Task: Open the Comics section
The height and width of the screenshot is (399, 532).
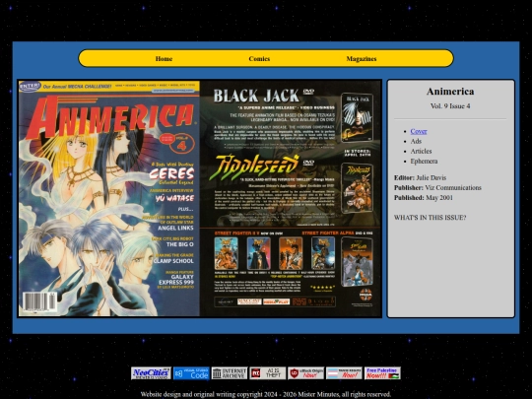Action: pyautogui.click(x=259, y=59)
